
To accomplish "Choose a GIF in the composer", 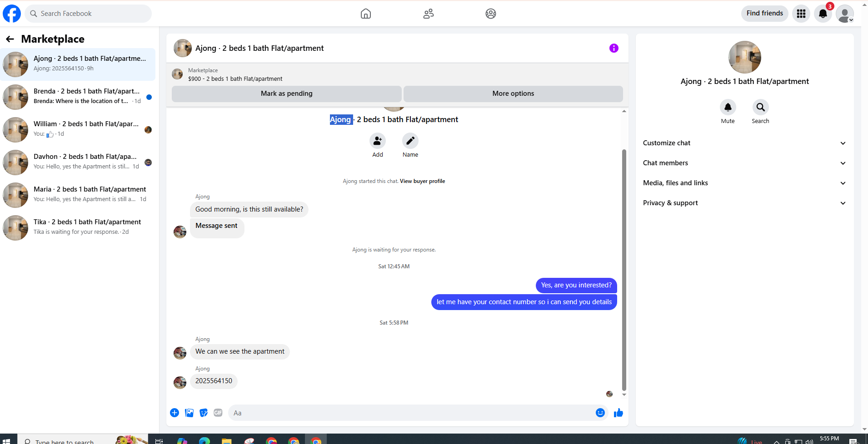I will pyautogui.click(x=218, y=413).
